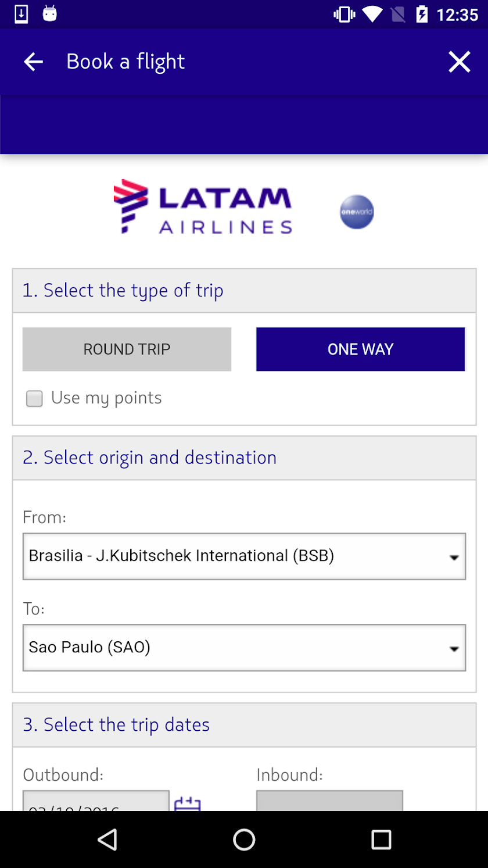Tap the battery icon in status bar
The height and width of the screenshot is (868, 488).
tap(422, 14)
